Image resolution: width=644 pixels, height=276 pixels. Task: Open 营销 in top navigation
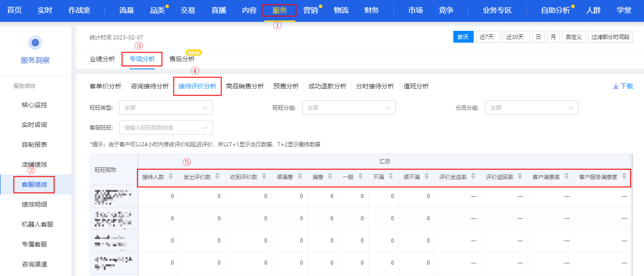[311, 10]
